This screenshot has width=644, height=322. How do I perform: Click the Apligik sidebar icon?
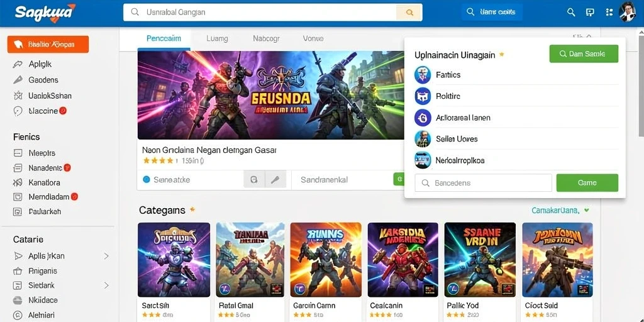point(18,64)
